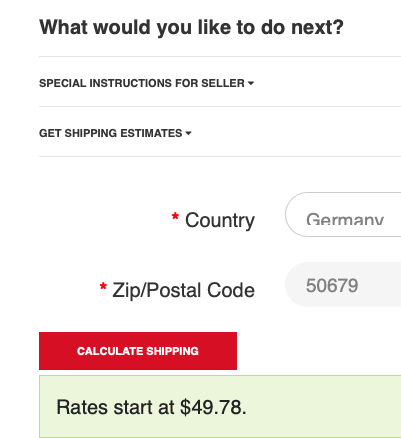Click the $49.78 amount in rates message
The height and width of the screenshot is (438, 401).
pos(211,407)
